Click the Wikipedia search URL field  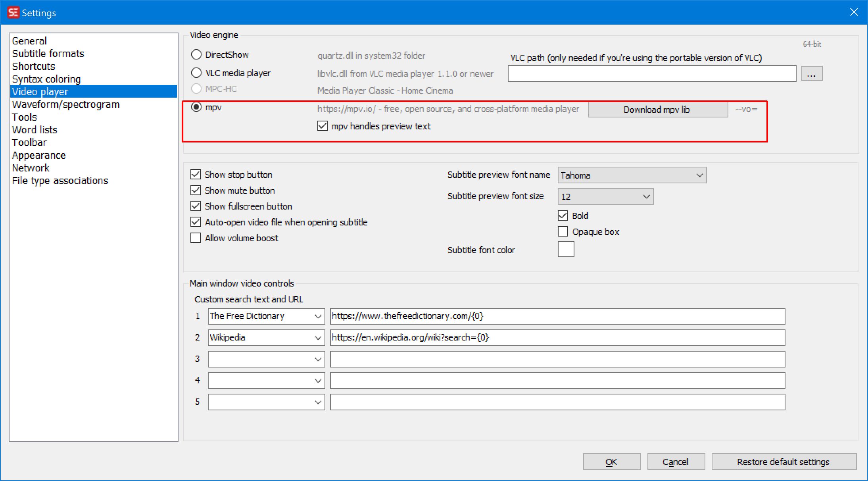557,338
